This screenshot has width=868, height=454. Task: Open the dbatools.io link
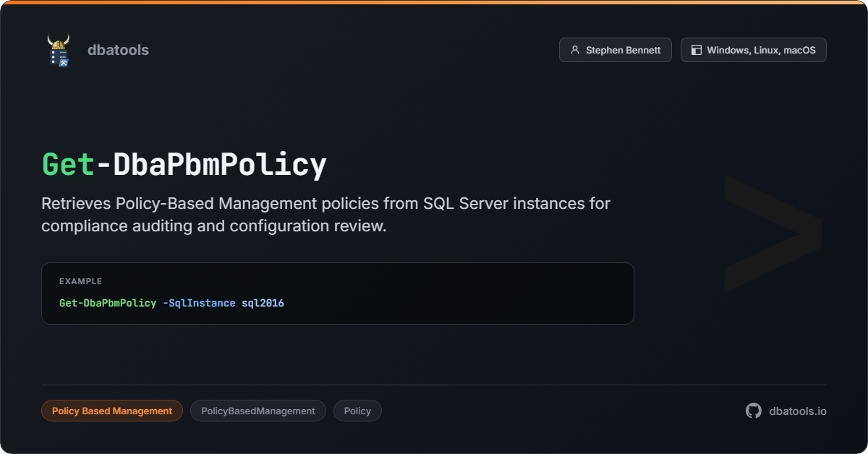[x=798, y=411]
